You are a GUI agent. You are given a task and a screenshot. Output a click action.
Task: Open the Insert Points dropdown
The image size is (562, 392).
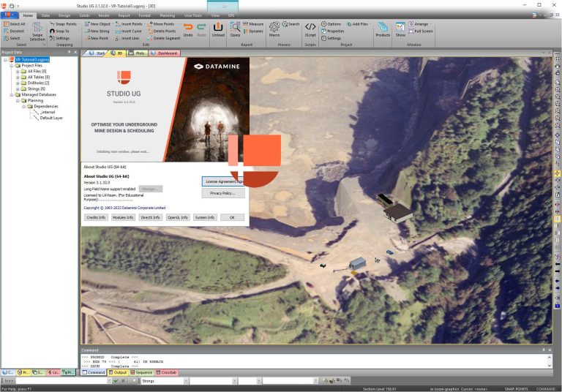click(x=130, y=24)
